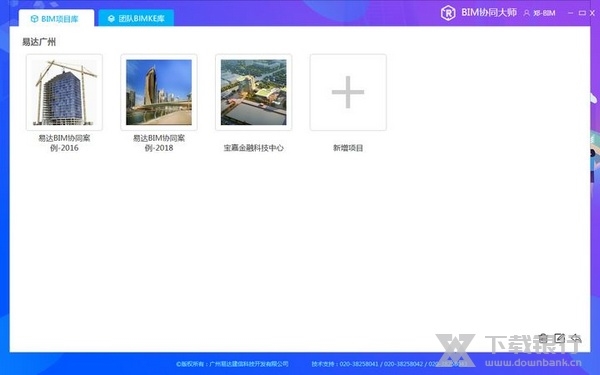Screen dimensions: 600x375
Task: Click the BIM协同大师 title text
Action: point(489,12)
